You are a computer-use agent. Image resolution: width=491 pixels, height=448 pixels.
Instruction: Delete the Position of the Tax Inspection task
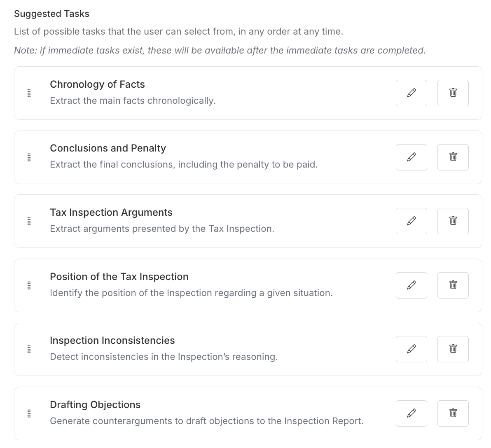pyautogui.click(x=453, y=285)
